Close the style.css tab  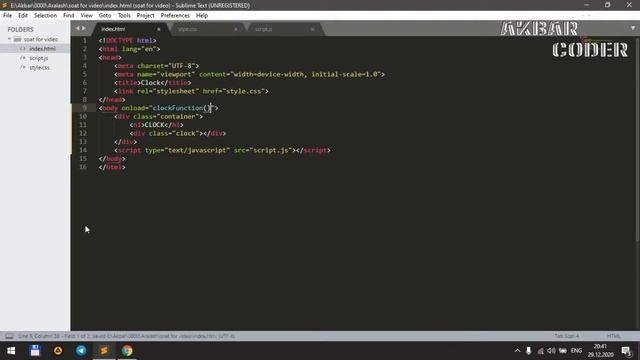coord(236,29)
